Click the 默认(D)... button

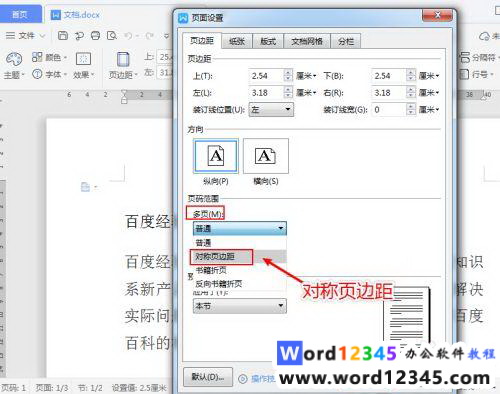click(x=208, y=377)
